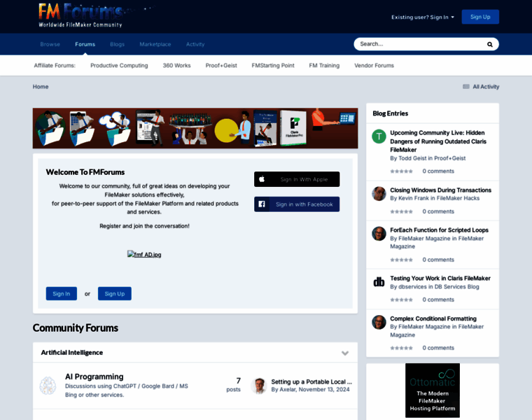The width and height of the screenshot is (532, 420).
Task: Click the broken fmf AD.jpg image
Action: tap(144, 254)
